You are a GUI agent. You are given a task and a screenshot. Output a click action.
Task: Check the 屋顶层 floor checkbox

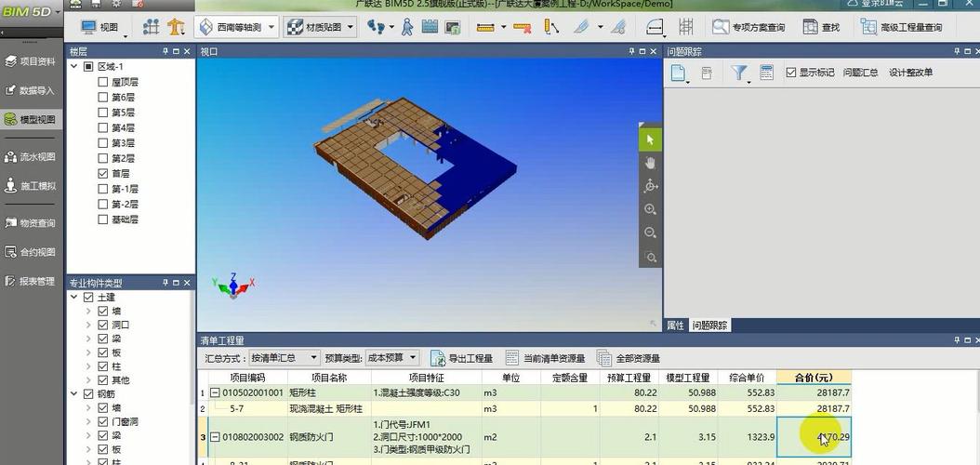coord(103,82)
